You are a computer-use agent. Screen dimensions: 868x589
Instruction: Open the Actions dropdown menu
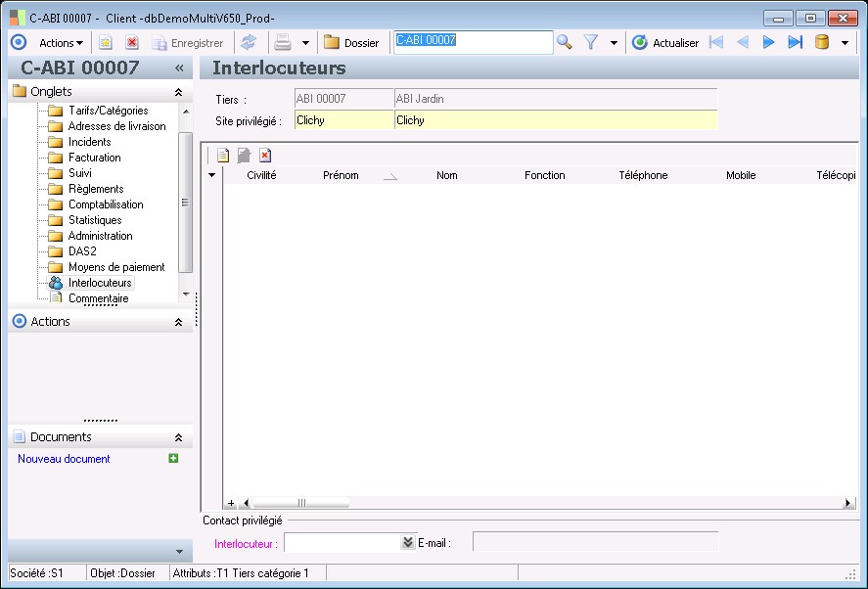point(61,43)
